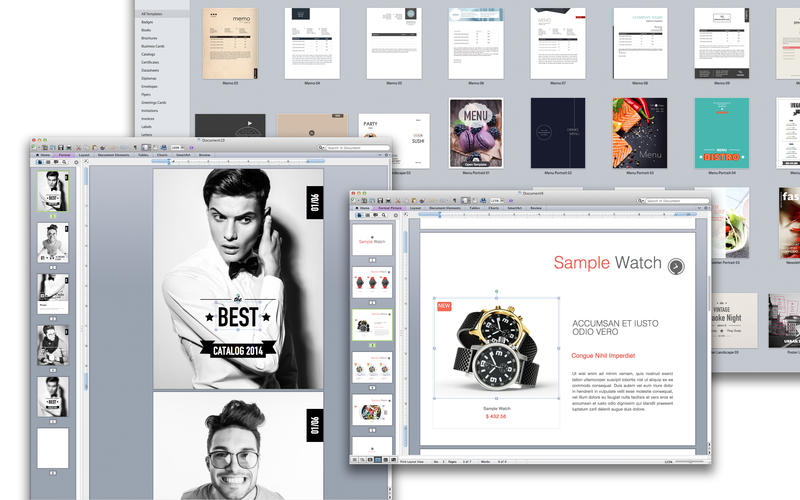Switch to Tables tab in Sample Watch window

click(x=475, y=208)
